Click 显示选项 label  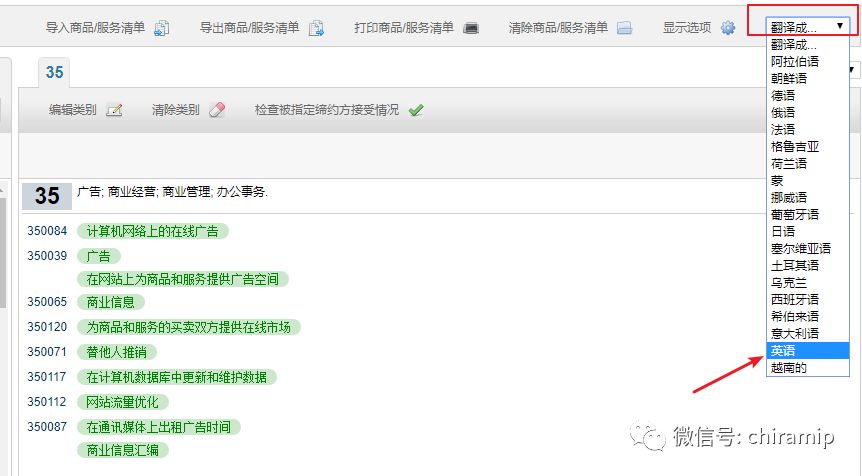tap(687, 27)
